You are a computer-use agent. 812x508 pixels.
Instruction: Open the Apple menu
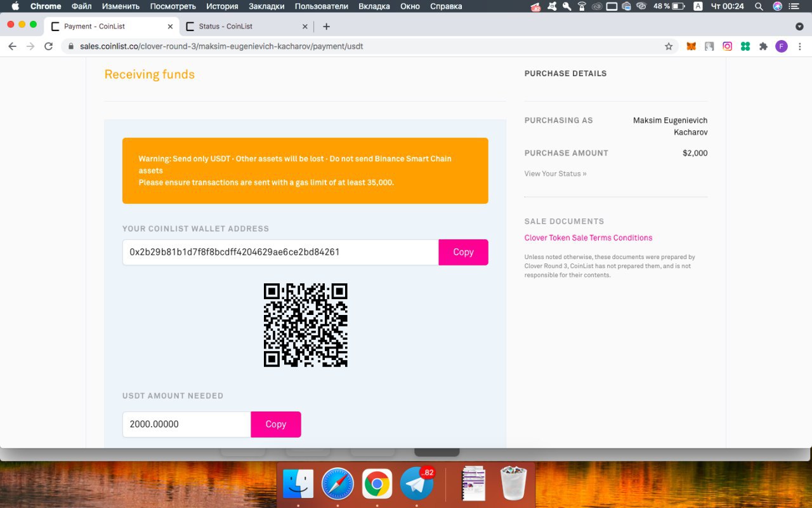pyautogui.click(x=15, y=6)
